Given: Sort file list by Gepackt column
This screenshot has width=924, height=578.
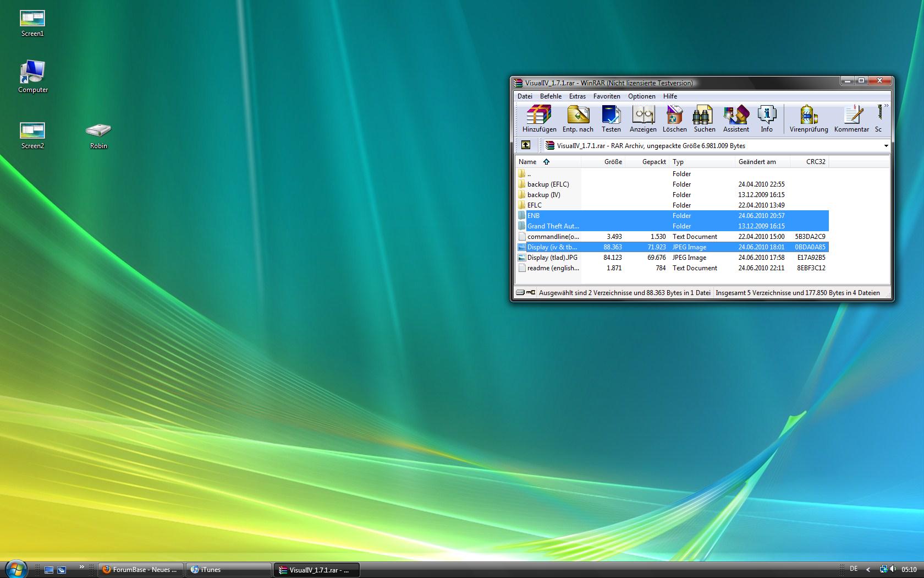Looking at the screenshot, I should (647, 162).
